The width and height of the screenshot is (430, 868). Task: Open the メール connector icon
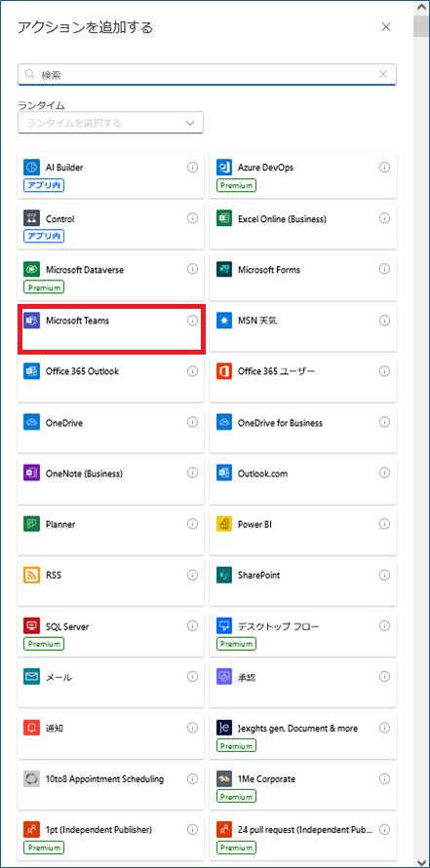31,677
